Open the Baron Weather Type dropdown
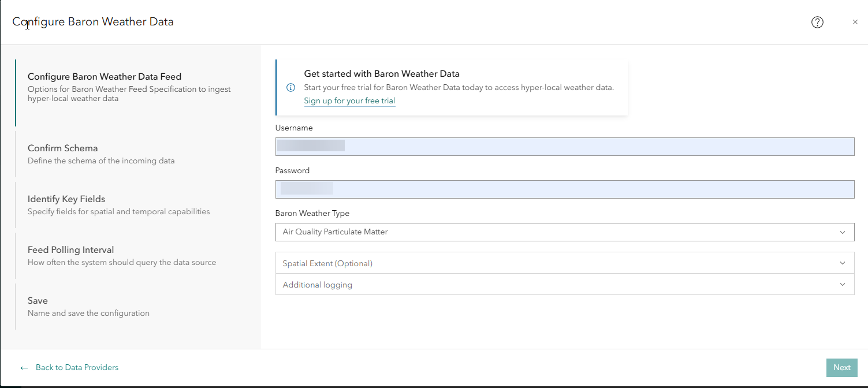868x388 pixels. (564, 232)
